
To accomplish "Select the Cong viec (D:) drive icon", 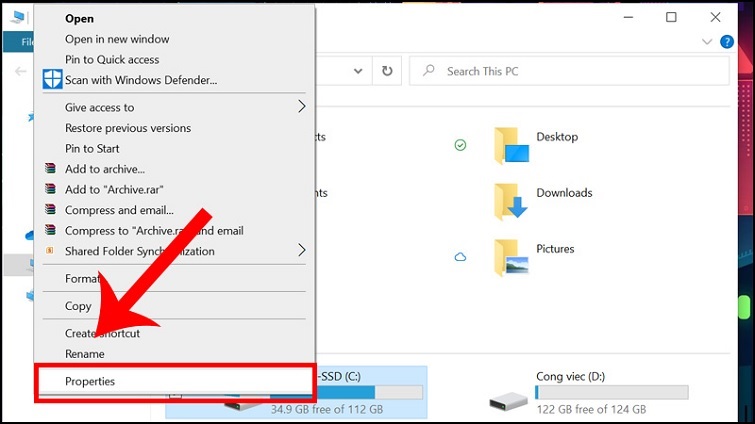I will [508, 401].
